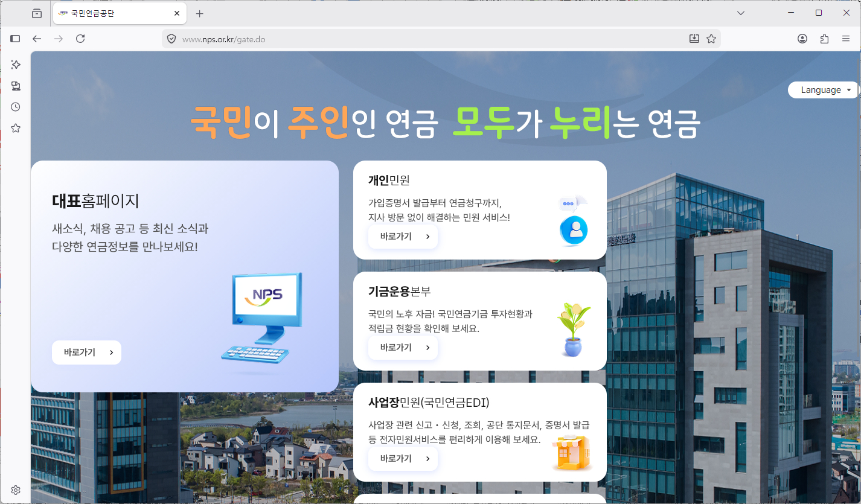
Task: Click 바로가기 in the 사업장민원 card
Action: pyautogui.click(x=403, y=459)
